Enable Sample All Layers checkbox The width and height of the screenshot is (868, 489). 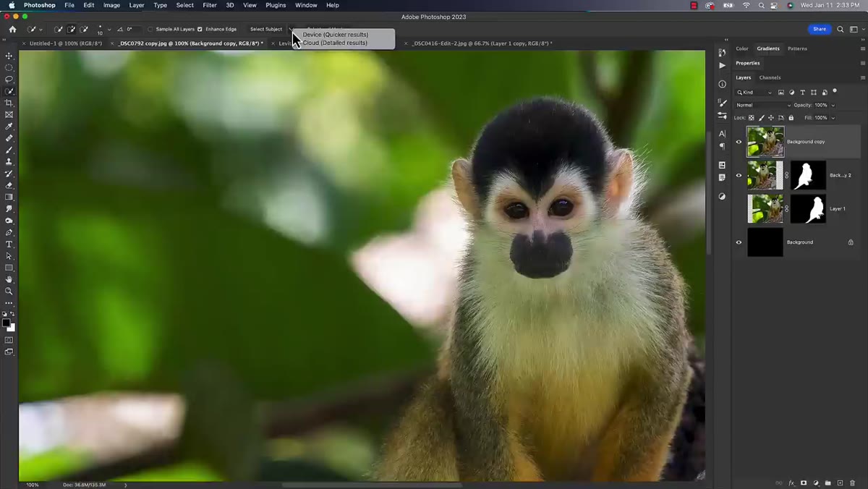tap(150, 30)
